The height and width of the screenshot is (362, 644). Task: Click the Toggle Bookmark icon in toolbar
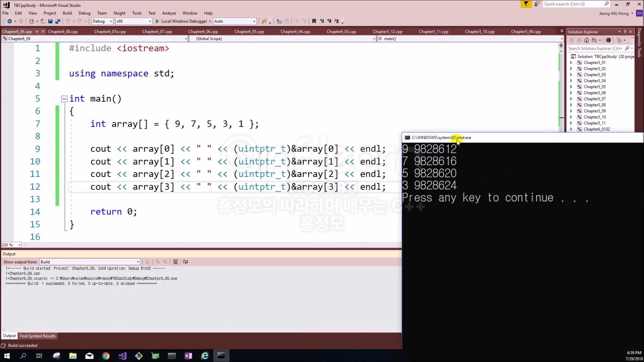(x=314, y=21)
